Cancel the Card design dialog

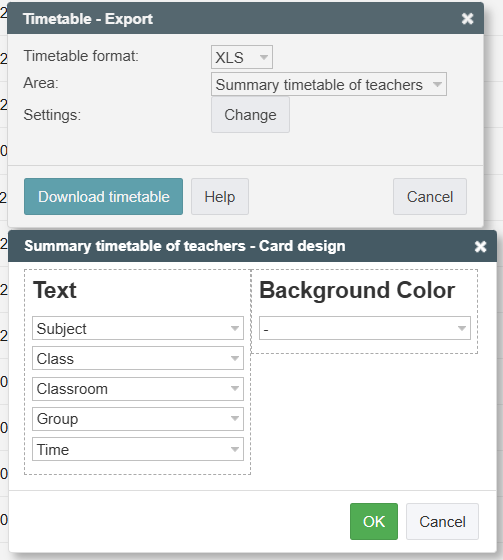point(442,521)
